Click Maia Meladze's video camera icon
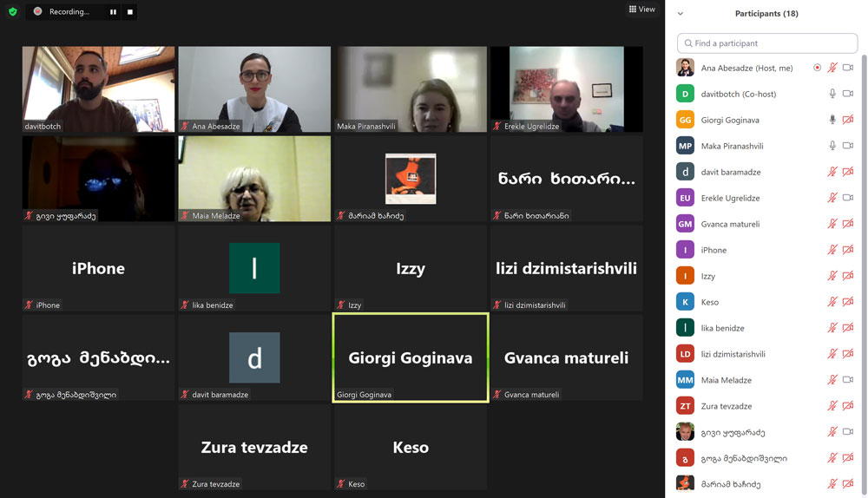 848,380
